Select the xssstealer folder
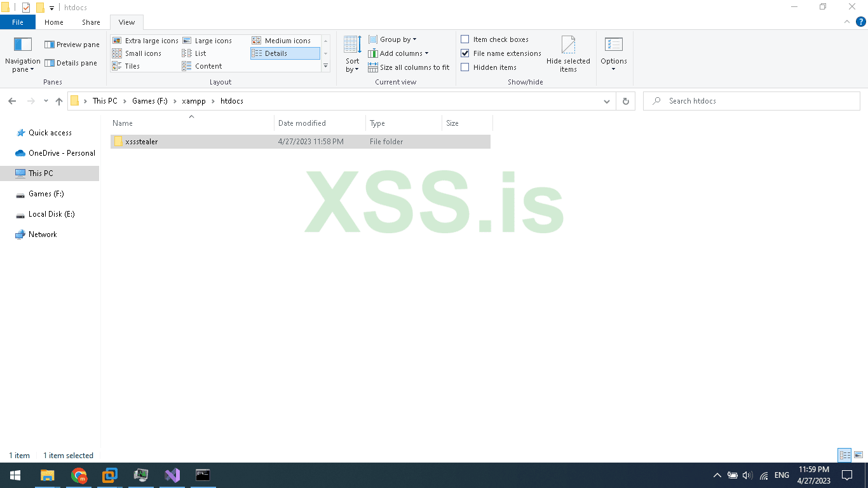 [301, 142]
